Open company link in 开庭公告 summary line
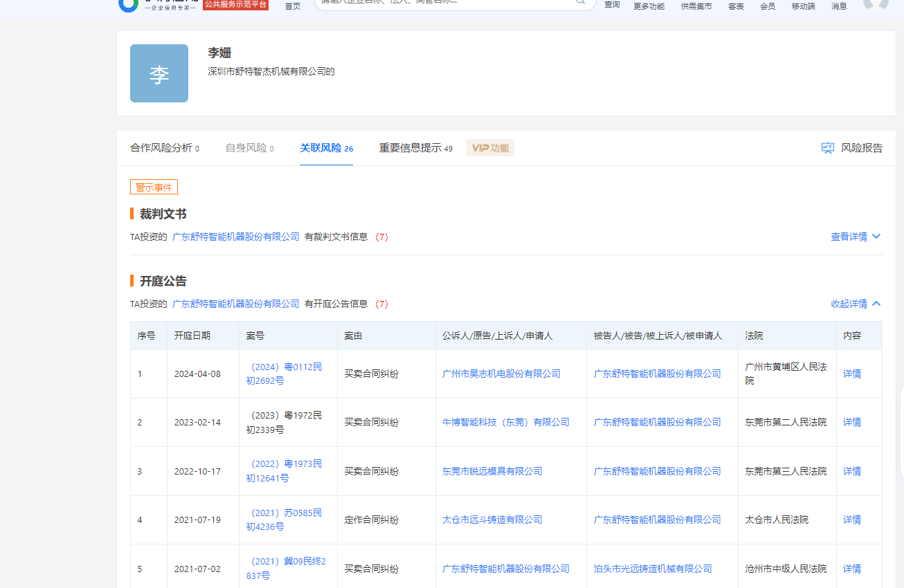Viewport: 904px width, 588px height. tap(236, 304)
